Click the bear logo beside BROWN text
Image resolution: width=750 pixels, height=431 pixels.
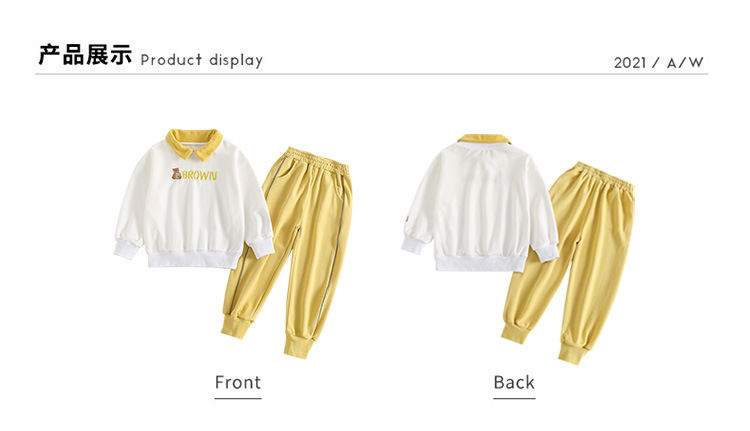(x=176, y=174)
